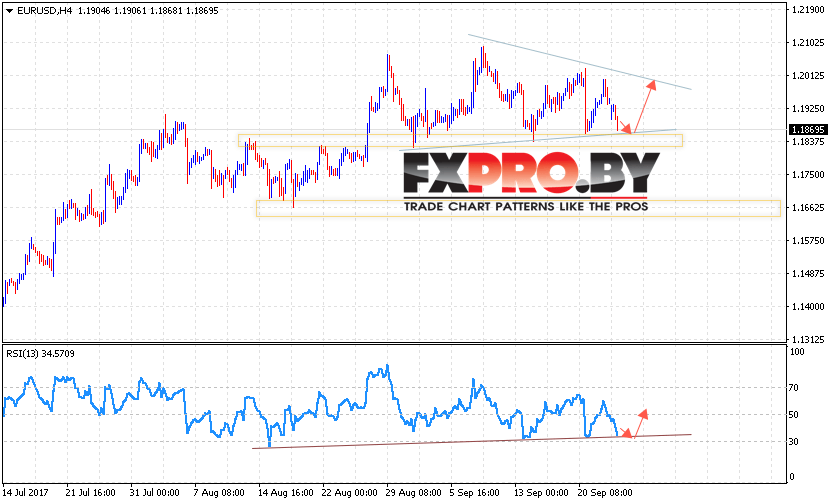Click the 1.19250 price axis label
Image resolution: width=829 pixels, height=504 pixels.
(x=808, y=108)
